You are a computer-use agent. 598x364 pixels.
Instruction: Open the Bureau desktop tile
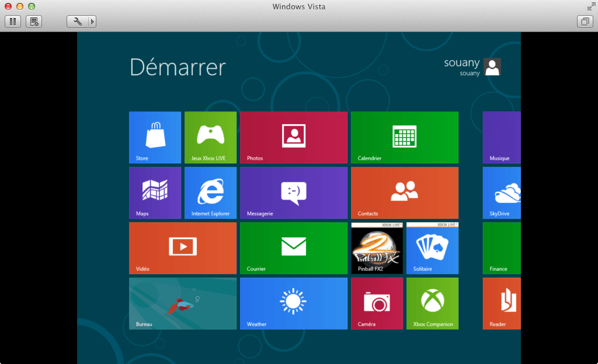pos(183,303)
